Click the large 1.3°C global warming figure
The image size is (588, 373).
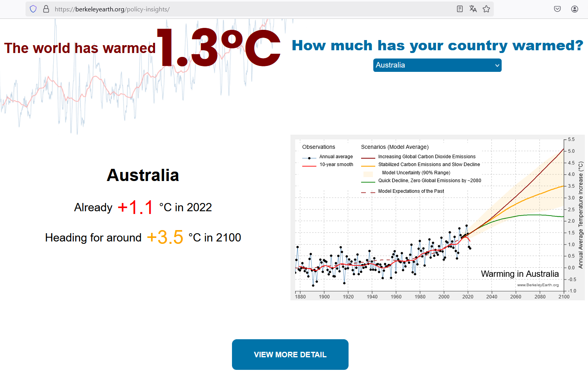point(219,48)
